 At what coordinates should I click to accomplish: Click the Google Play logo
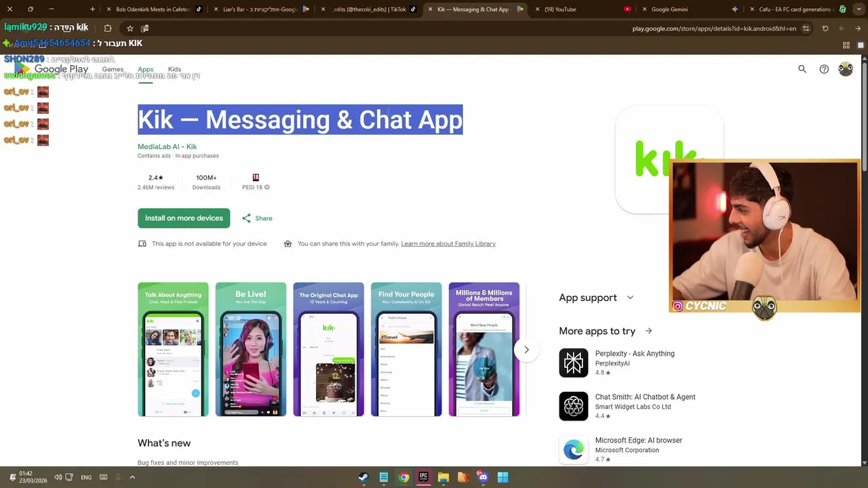click(x=52, y=69)
